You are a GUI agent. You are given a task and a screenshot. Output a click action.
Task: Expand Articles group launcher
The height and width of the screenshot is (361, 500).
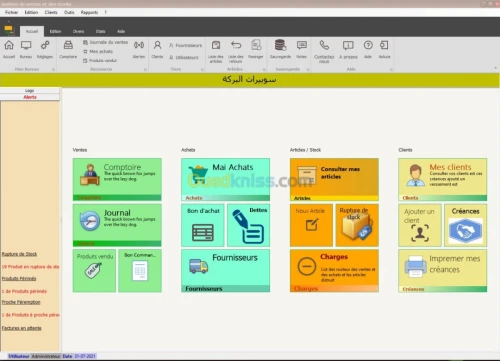(264, 69)
